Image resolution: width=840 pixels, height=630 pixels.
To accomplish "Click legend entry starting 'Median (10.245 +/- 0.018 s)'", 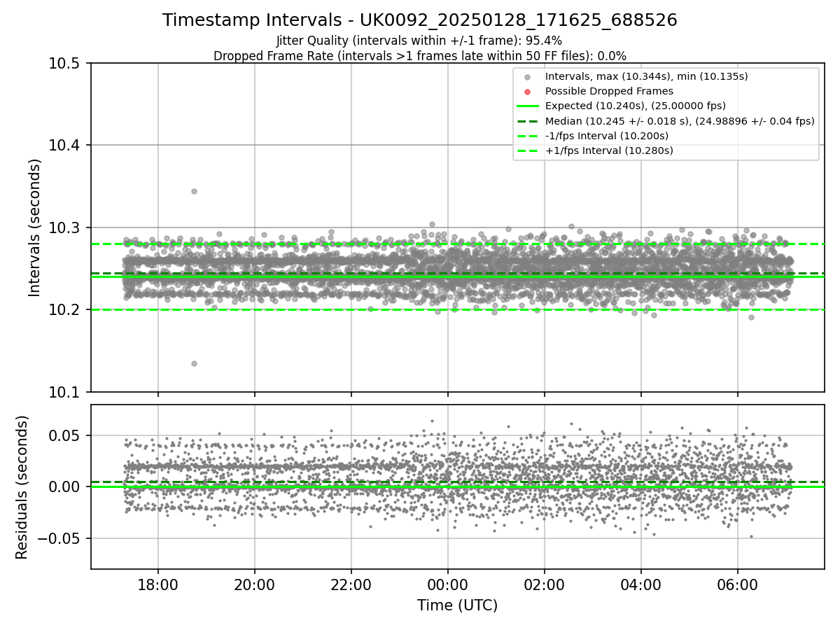I will point(680,120).
